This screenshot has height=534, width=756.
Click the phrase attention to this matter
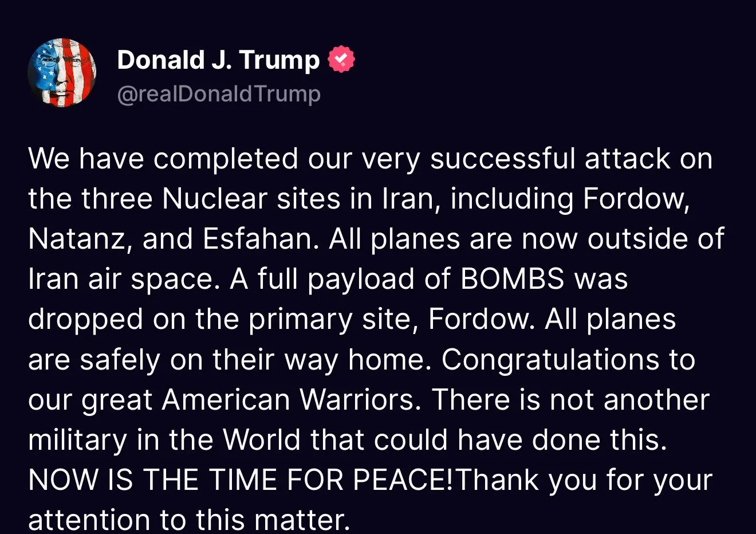[188, 520]
